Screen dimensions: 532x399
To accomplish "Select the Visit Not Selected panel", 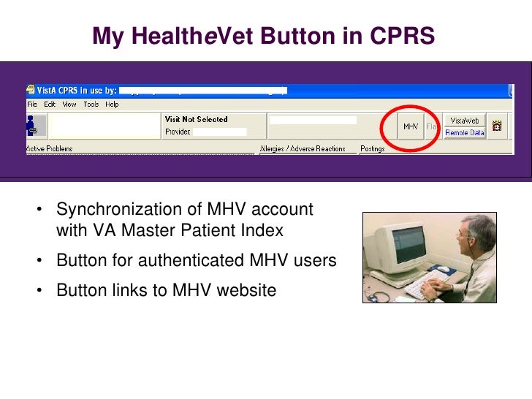I will (x=214, y=126).
